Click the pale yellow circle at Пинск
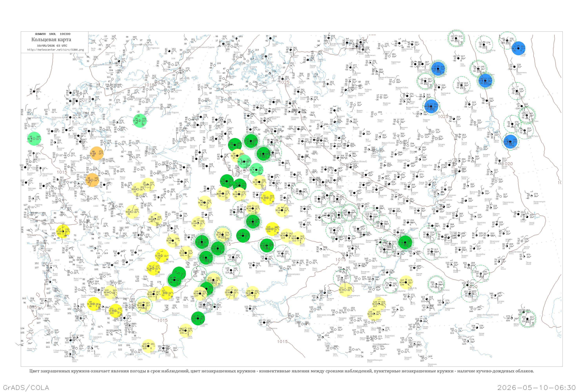The width and height of the screenshot is (588, 392). [x=204, y=203]
